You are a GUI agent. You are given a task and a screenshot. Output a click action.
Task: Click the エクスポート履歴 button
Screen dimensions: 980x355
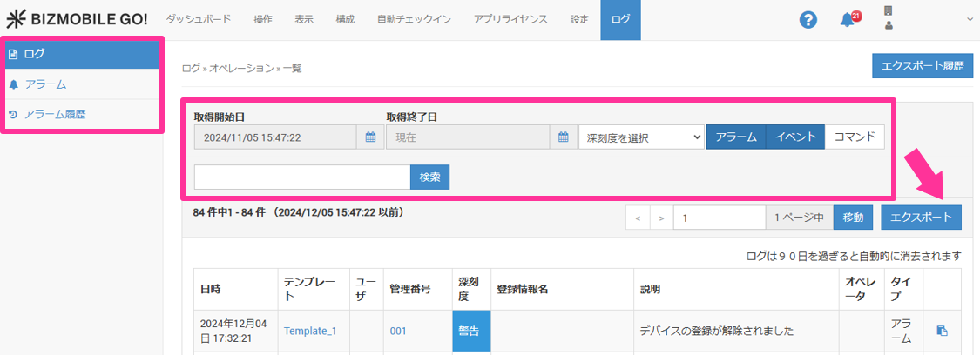click(923, 65)
